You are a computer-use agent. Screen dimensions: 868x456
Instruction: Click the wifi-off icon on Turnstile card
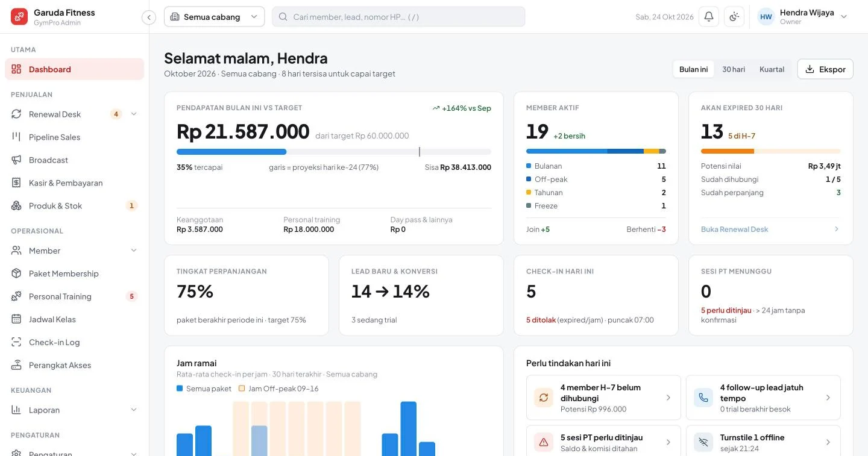703,443
